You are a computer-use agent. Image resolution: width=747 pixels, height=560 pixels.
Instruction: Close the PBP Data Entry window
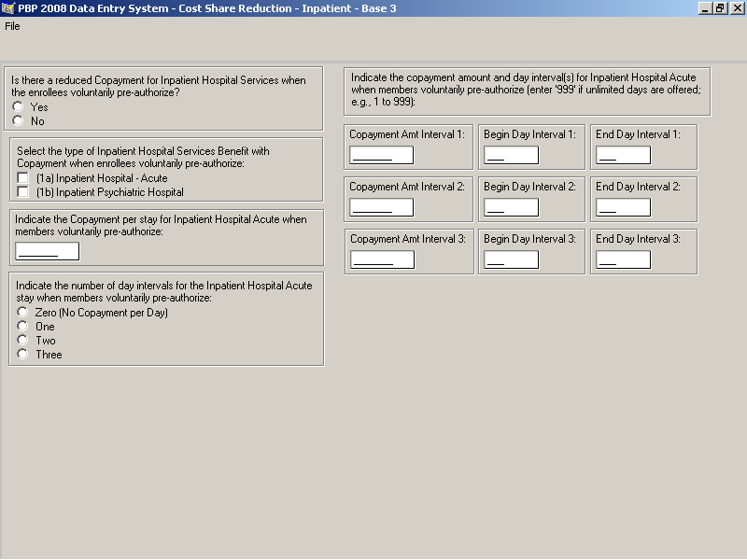tap(737, 8)
